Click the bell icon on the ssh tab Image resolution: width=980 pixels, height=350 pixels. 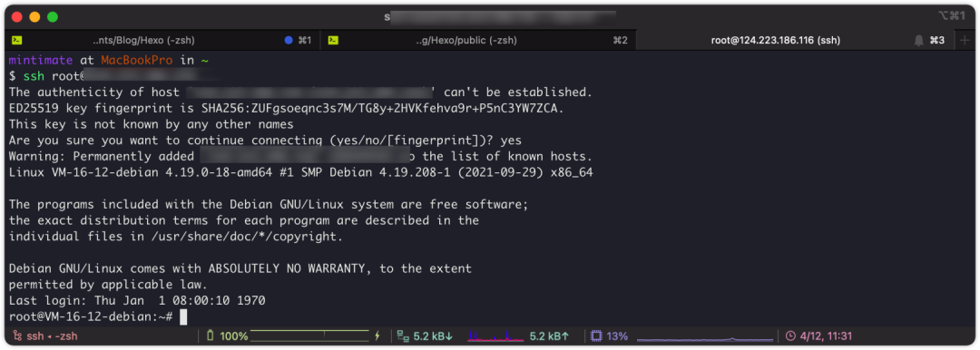point(918,41)
